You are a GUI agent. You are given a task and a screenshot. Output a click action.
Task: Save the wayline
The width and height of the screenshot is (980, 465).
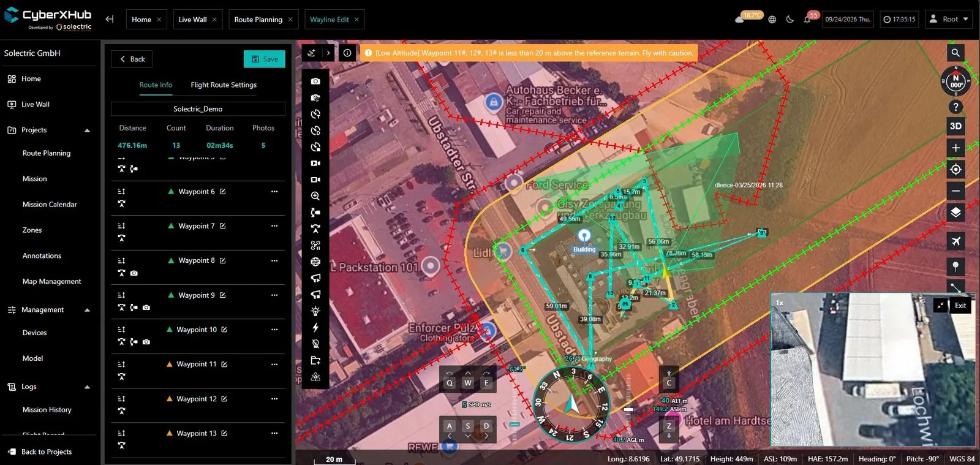(x=265, y=59)
